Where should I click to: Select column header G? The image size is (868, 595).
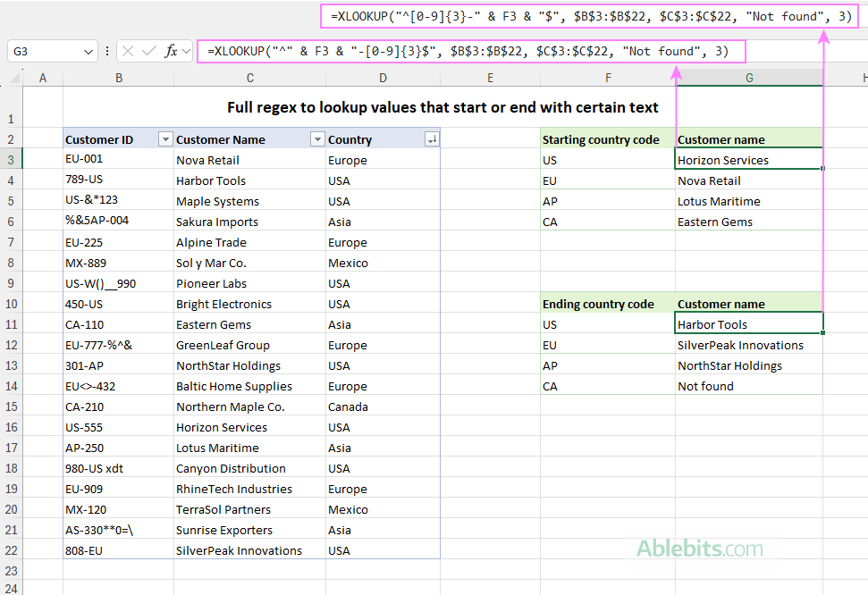coord(751,78)
